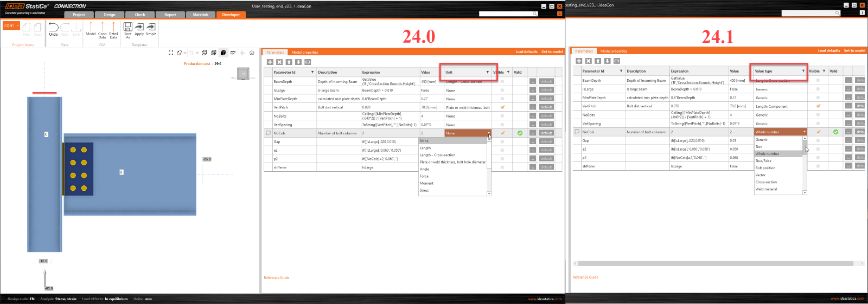Choose 'Angle' from the open unit dropdown list

pos(424,169)
